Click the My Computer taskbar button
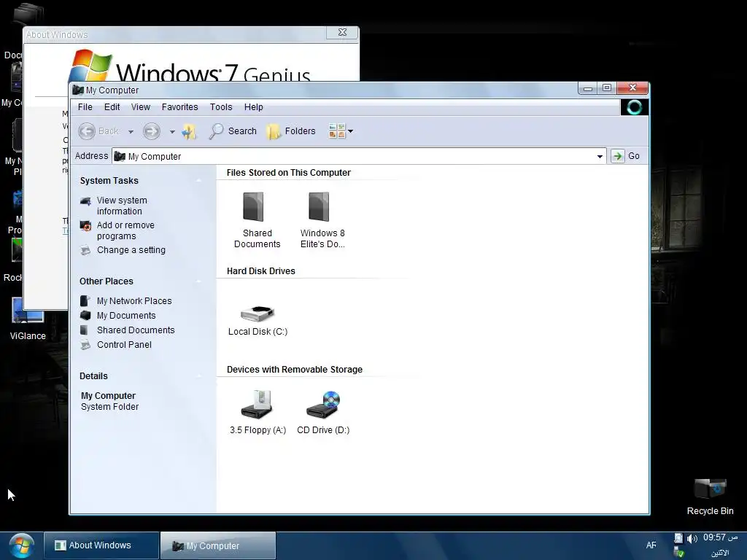Viewport: 747px width, 560px height. click(217, 545)
